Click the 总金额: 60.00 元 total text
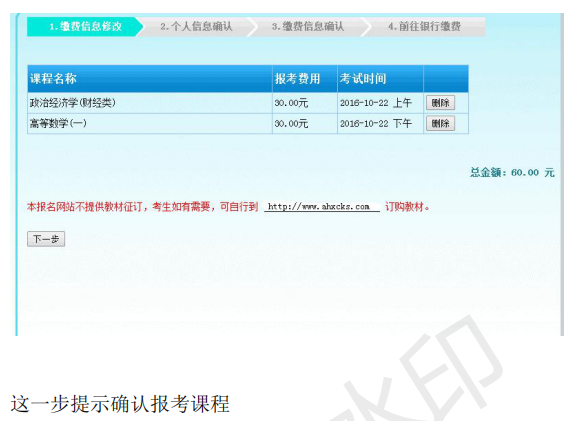Image resolution: width=569 pixels, height=421 pixels. click(512, 172)
